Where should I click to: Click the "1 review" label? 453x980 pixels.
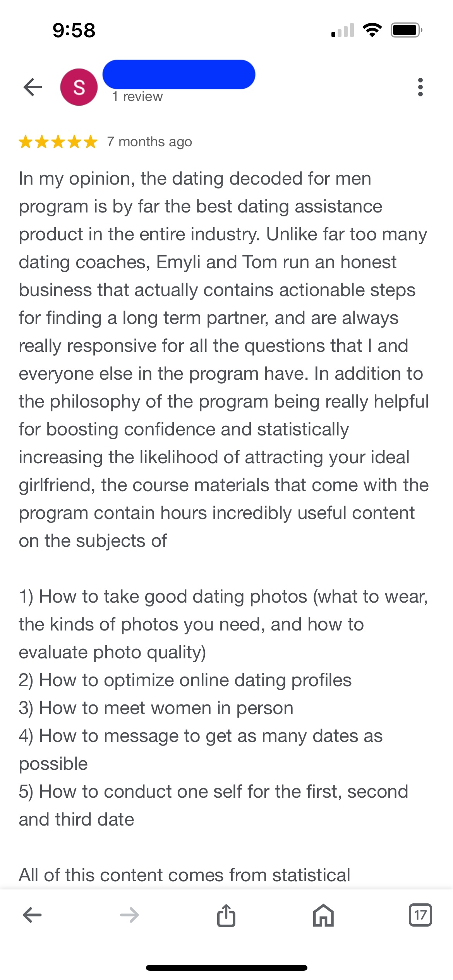pos(137,96)
